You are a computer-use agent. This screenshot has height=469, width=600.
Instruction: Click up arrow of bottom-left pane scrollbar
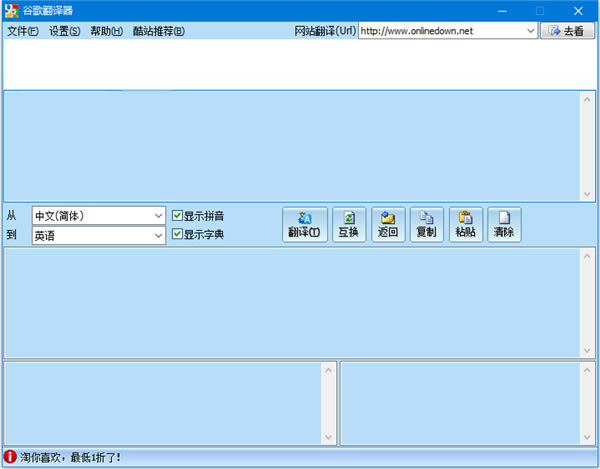click(328, 370)
